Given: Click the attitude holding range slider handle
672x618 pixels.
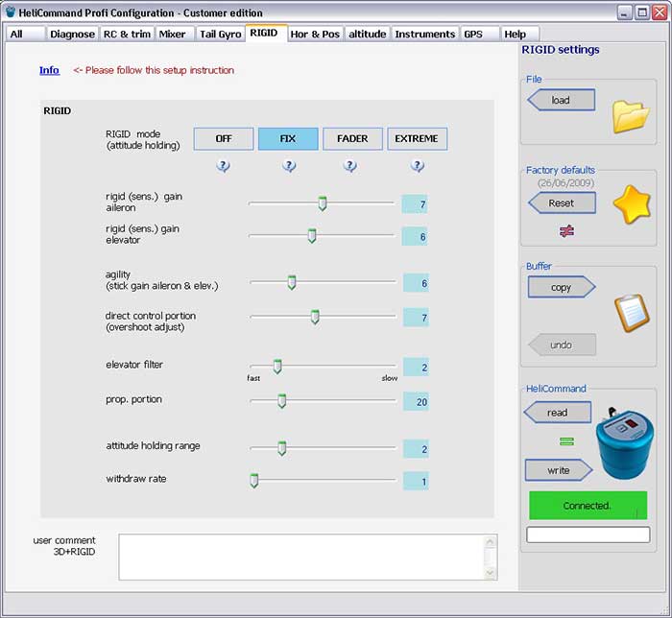Looking at the screenshot, I should (x=281, y=448).
